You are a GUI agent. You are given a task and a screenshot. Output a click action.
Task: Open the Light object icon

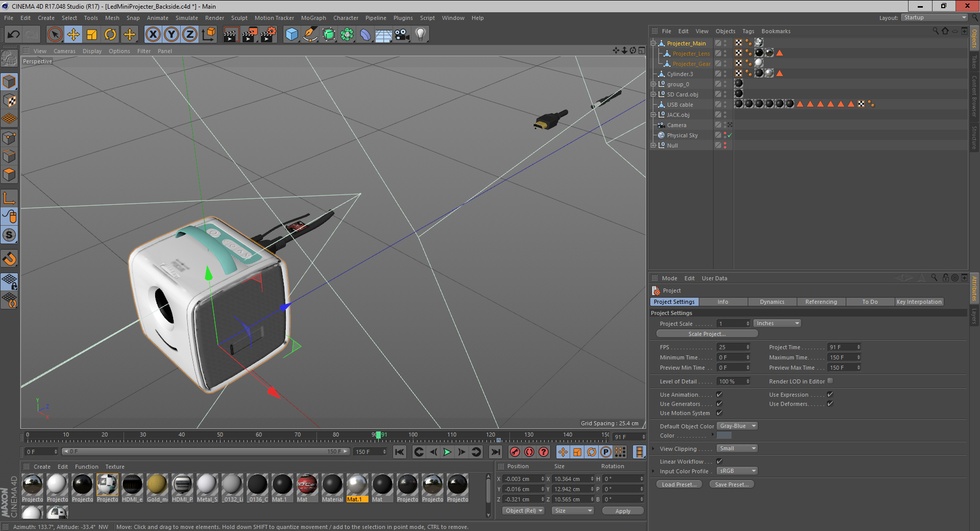point(420,35)
